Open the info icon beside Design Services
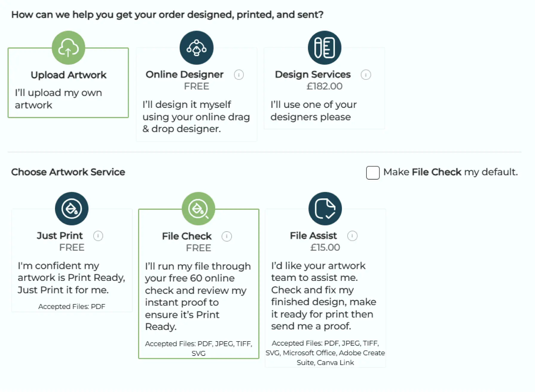The height and width of the screenshot is (392, 535). (366, 75)
